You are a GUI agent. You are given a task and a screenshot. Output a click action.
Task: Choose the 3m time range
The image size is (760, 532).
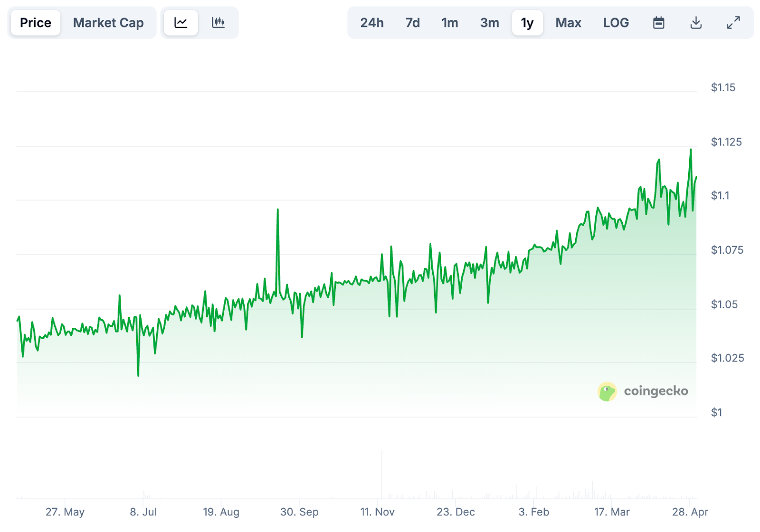[x=489, y=23]
